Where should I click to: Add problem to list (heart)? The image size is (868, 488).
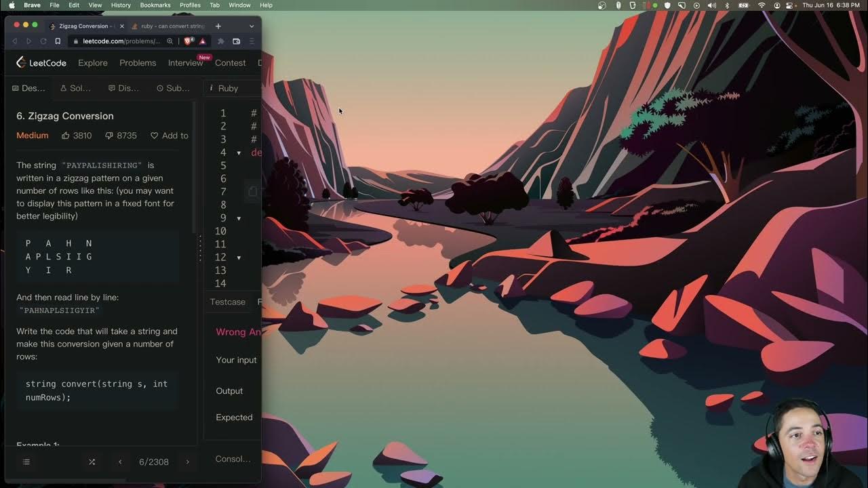point(170,136)
